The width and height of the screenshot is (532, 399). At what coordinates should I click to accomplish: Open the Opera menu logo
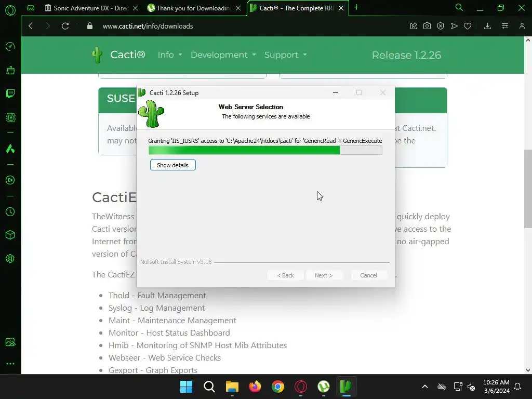pyautogui.click(x=10, y=10)
